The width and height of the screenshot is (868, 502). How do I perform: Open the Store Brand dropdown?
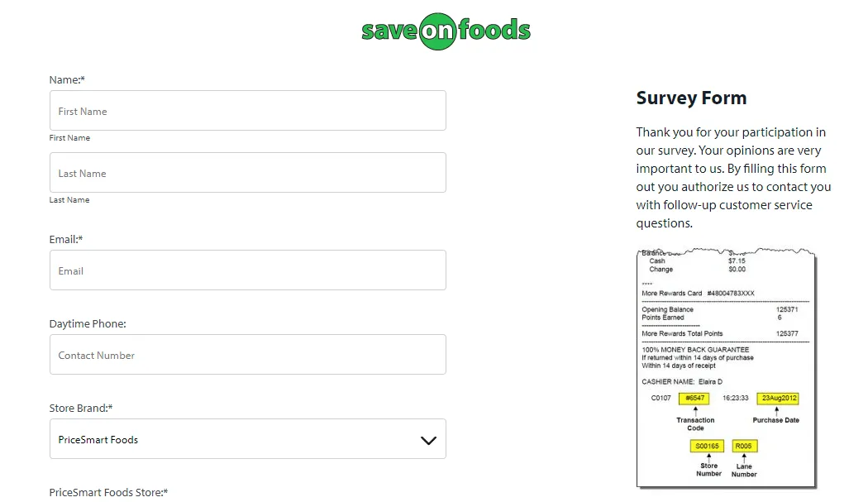pyautogui.click(x=247, y=439)
